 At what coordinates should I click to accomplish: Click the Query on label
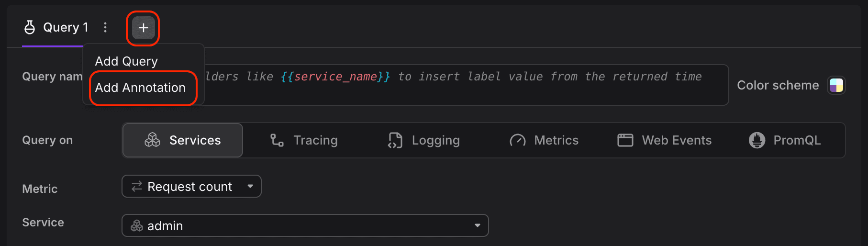(47, 140)
